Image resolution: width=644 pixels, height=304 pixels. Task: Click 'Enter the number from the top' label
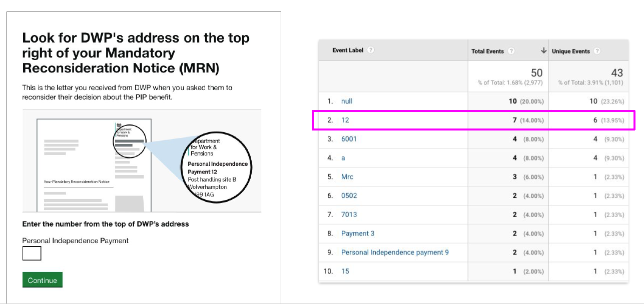[x=106, y=224]
